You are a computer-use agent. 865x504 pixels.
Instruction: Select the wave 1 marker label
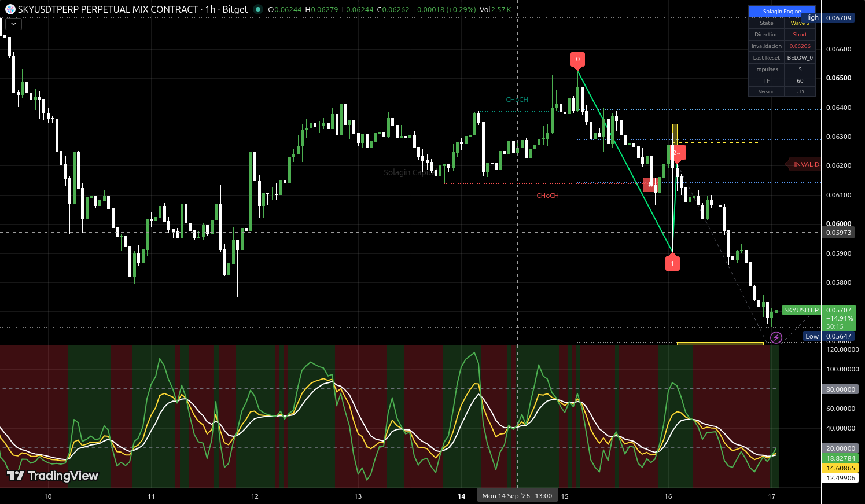[x=672, y=263]
